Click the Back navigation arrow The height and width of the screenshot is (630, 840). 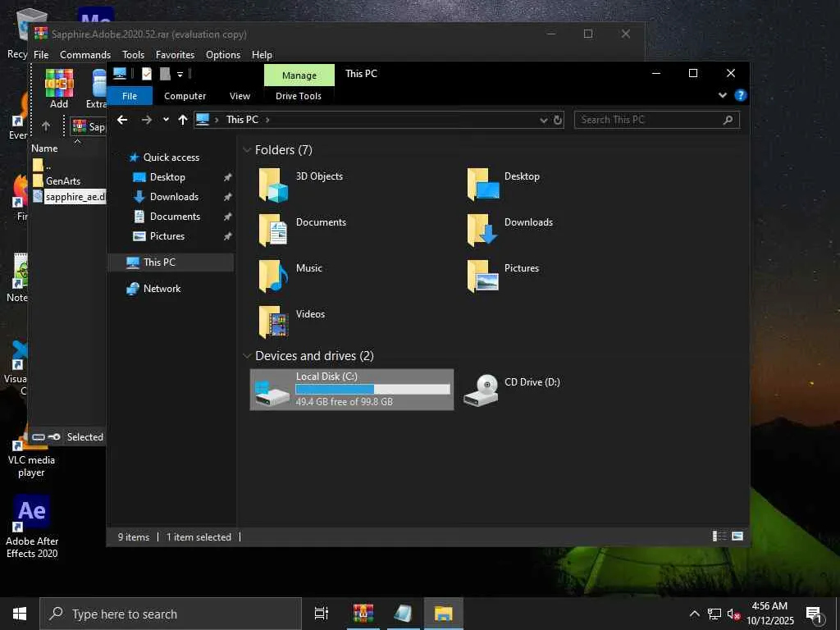point(122,120)
